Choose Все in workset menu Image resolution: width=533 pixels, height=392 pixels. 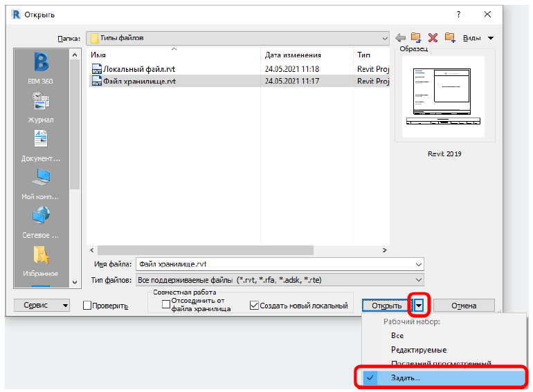(x=397, y=336)
